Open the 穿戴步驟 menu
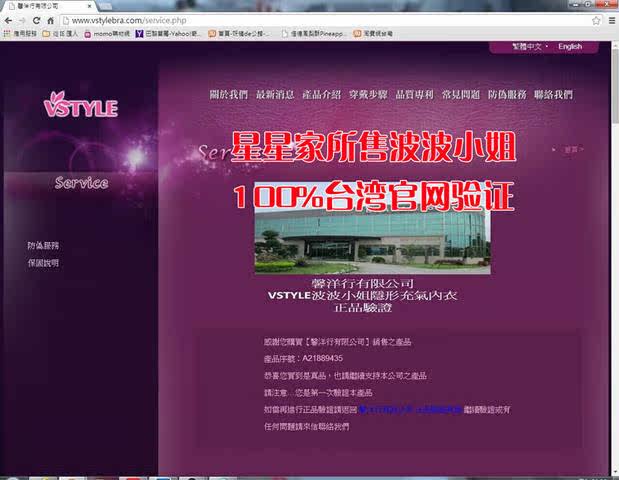The image size is (619, 480). [368, 94]
